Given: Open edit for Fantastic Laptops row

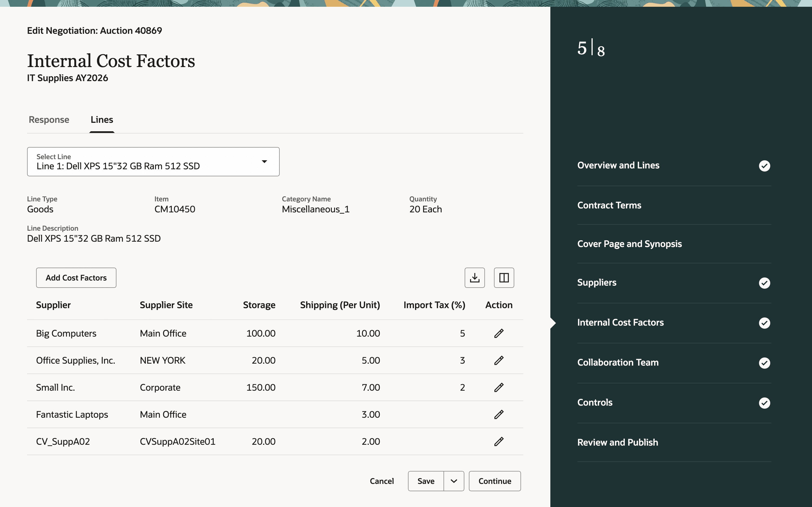Looking at the screenshot, I should (498, 414).
